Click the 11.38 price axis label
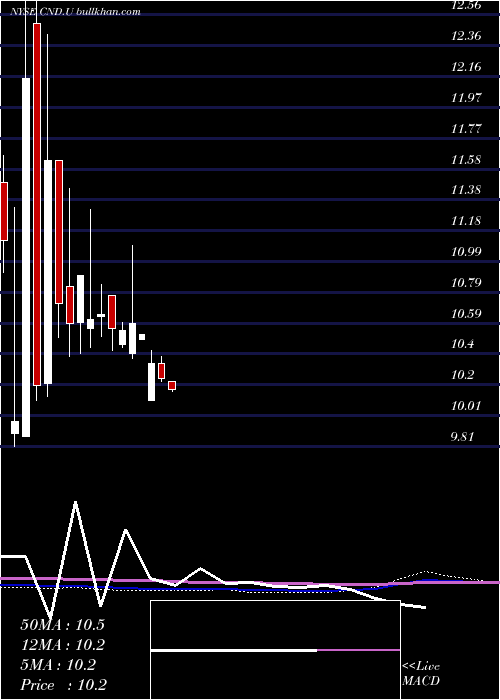This screenshot has width=500, height=700. (x=466, y=190)
